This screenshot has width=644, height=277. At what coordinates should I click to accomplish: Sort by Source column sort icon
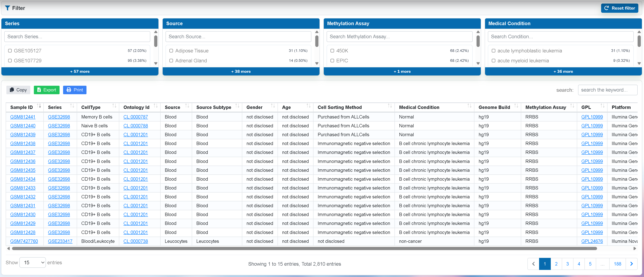187,106
